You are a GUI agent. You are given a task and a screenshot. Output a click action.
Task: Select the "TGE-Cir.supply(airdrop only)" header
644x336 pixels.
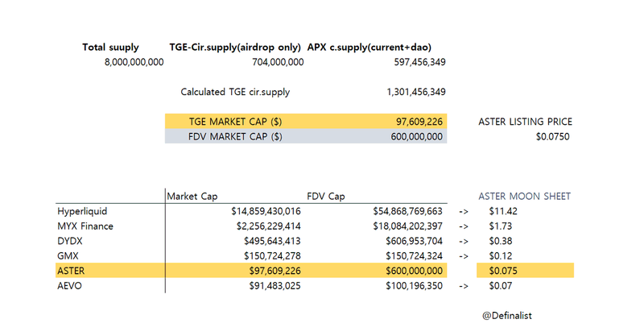tap(235, 48)
